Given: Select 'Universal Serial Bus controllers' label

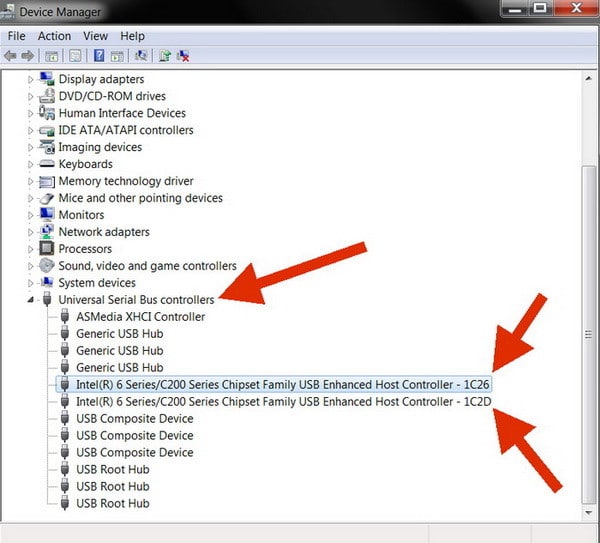Looking at the screenshot, I should 136,300.
